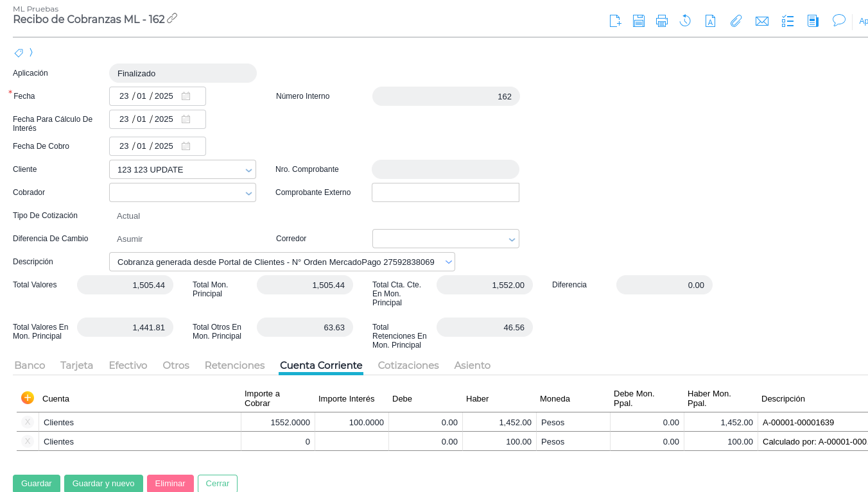
Task: Open the Fecha calendar picker
Action: (186, 96)
